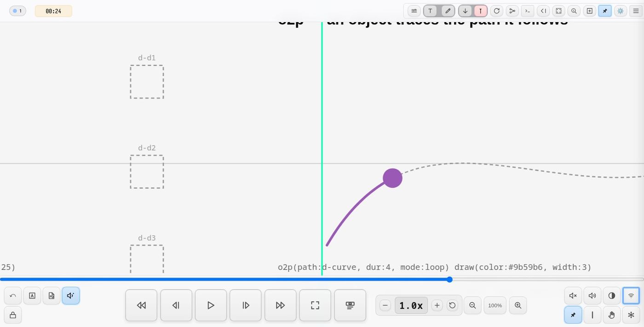Click the boxed letter A icon
The height and width of the screenshot is (327, 644).
tap(32, 296)
